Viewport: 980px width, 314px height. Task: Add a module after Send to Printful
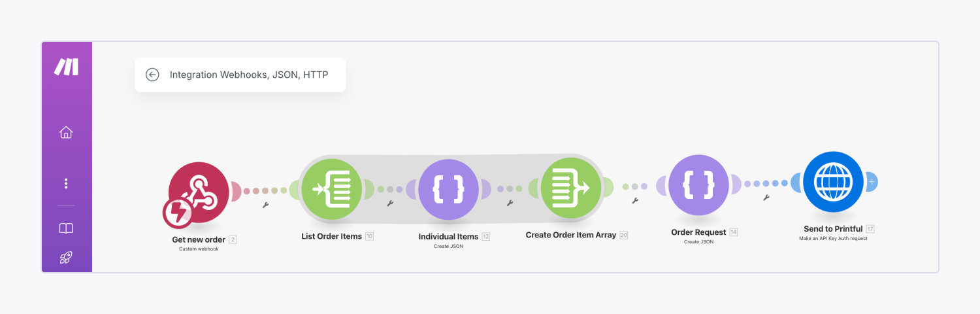(x=872, y=182)
